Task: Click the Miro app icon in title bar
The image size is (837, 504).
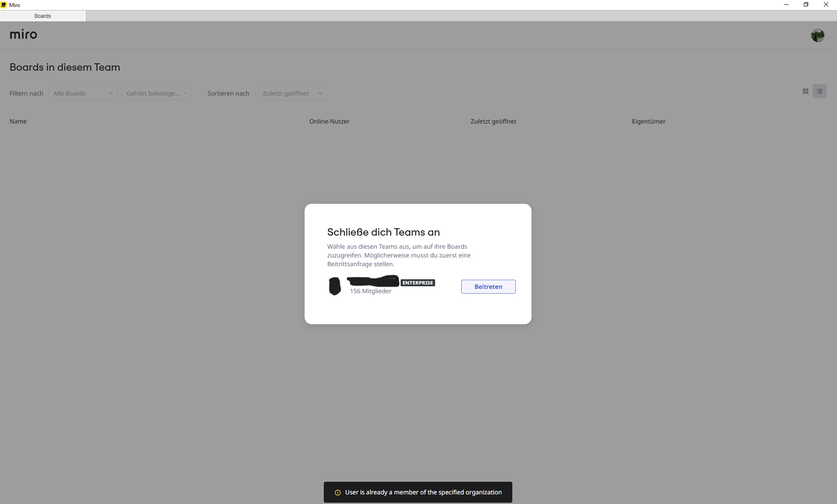Action: coord(4,5)
